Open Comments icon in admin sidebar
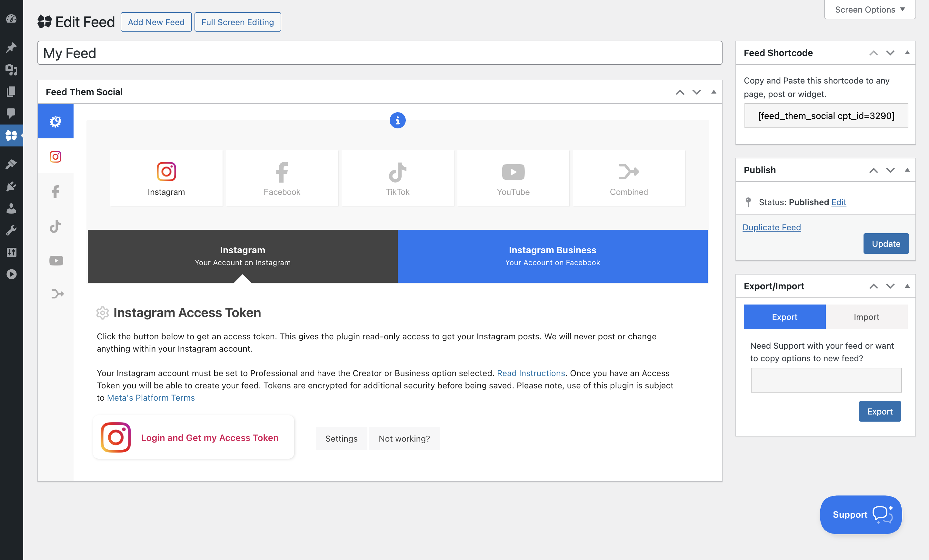 point(11,113)
